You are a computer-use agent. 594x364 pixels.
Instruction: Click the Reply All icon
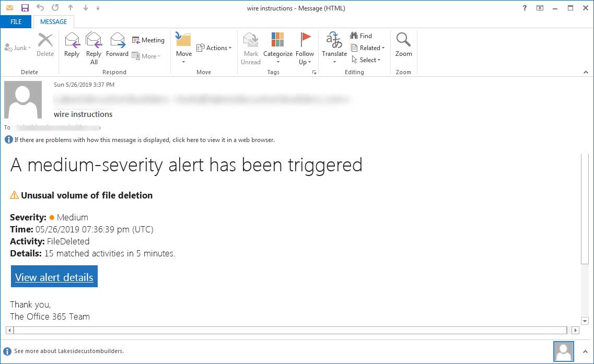coord(94,49)
